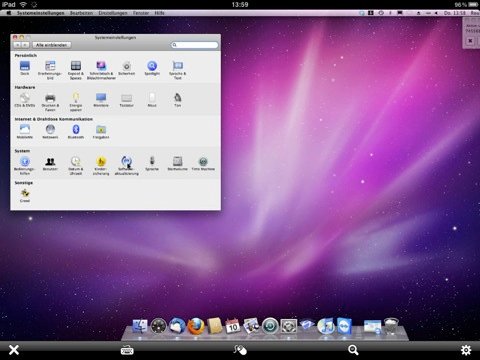Viewport: 480px width, 360px height.
Task: Open the Trash in the Dock
Action: tap(391, 326)
